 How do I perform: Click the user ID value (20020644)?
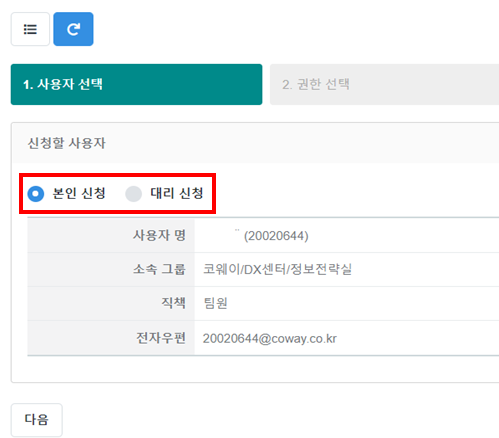pos(276,236)
